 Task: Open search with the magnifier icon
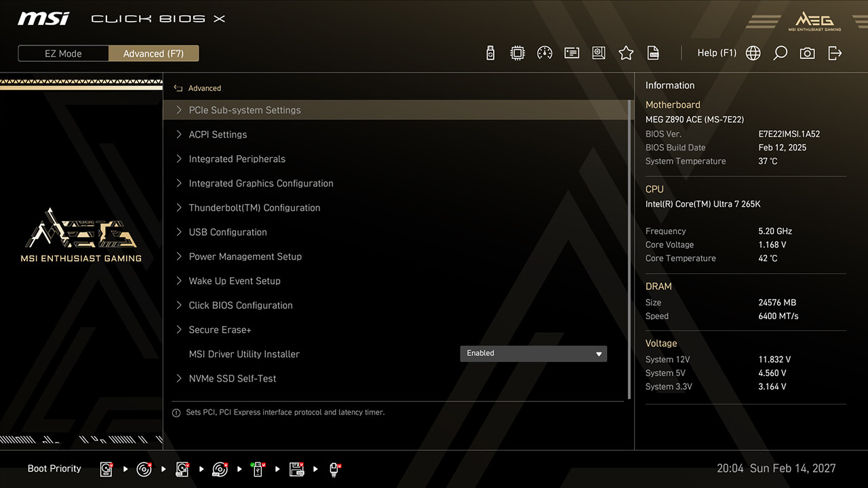click(780, 53)
